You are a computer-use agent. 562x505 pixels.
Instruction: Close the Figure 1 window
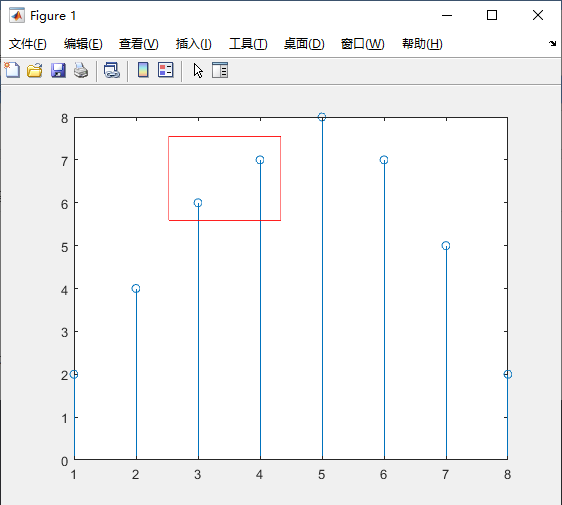tap(538, 15)
